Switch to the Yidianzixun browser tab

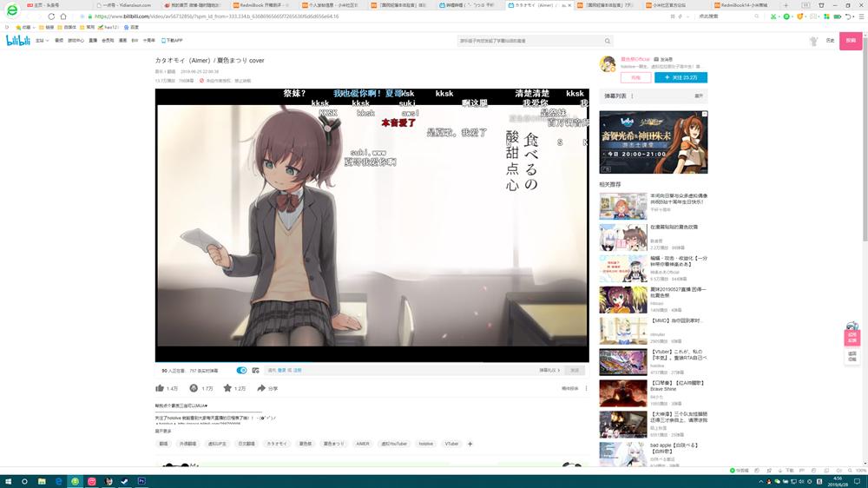pos(127,5)
